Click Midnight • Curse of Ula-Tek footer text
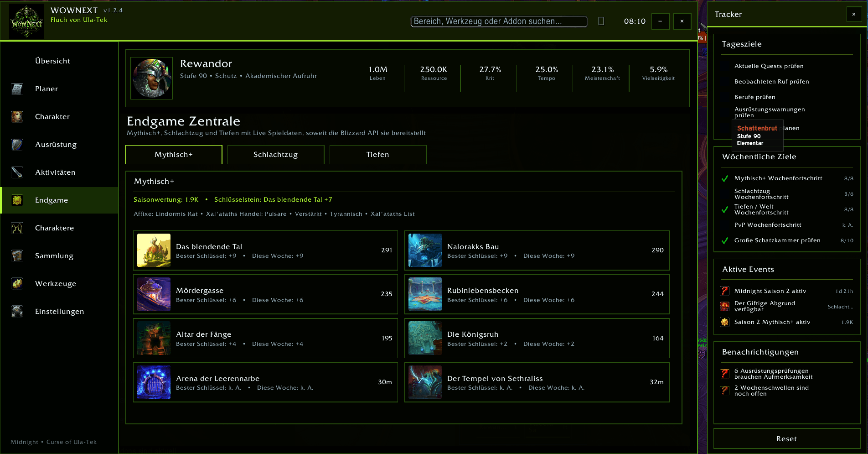 (54, 442)
